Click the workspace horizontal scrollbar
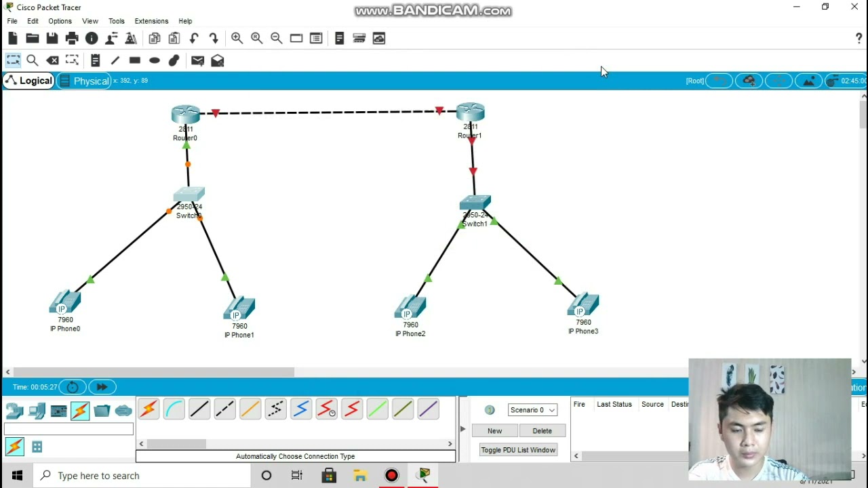868x488 pixels. click(x=154, y=371)
